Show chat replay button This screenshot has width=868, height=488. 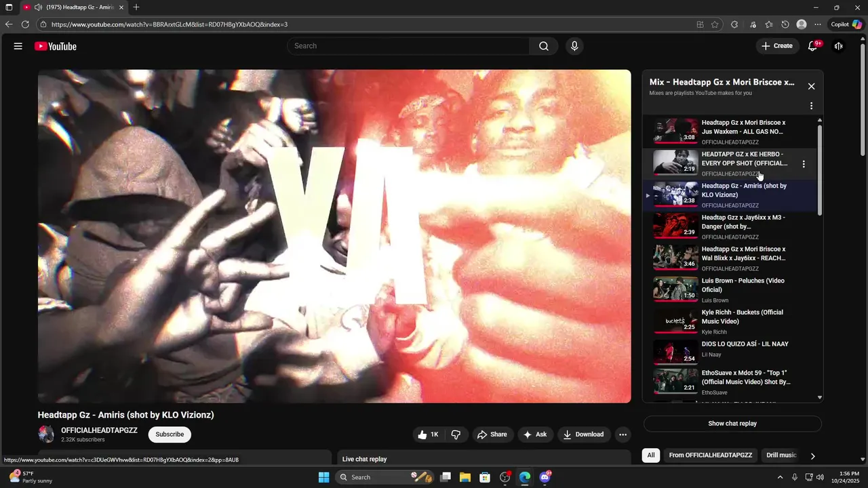click(x=732, y=424)
